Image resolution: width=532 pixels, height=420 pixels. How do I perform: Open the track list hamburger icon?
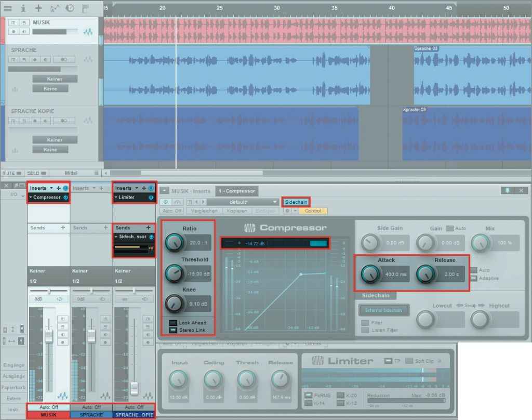tap(7, 8)
